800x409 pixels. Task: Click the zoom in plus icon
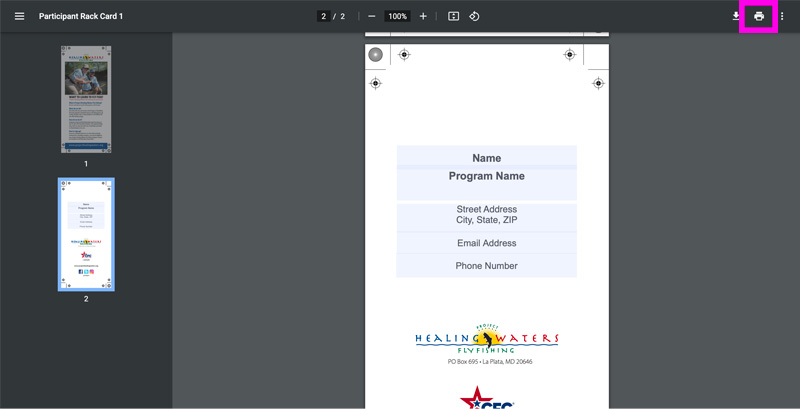coord(423,16)
